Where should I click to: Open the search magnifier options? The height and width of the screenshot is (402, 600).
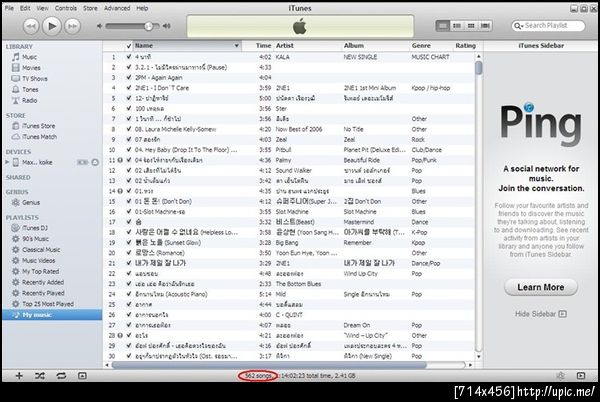[x=518, y=26]
